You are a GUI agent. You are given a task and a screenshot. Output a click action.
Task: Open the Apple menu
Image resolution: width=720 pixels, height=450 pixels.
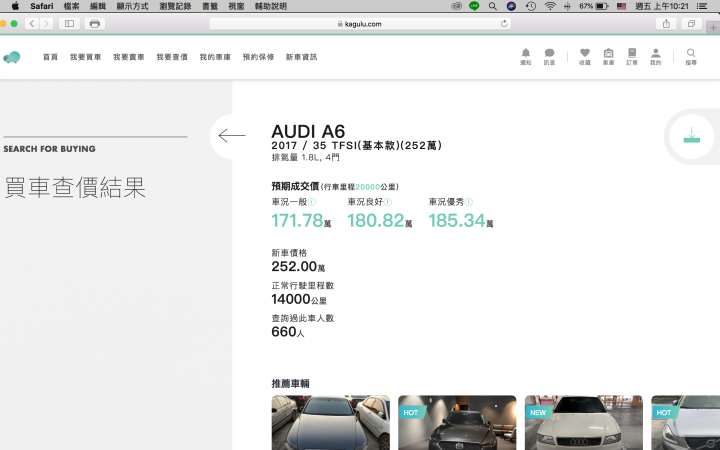pos(15,6)
